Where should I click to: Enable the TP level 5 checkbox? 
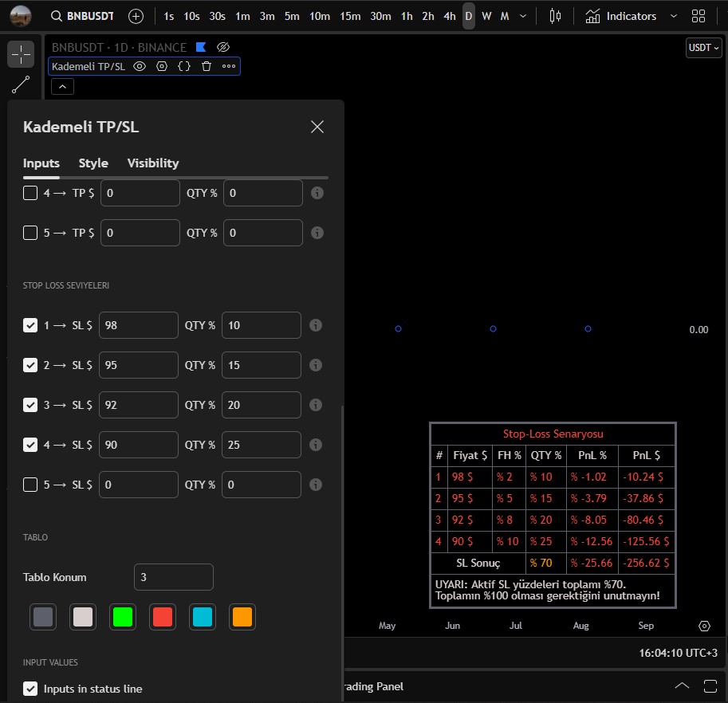pos(30,233)
